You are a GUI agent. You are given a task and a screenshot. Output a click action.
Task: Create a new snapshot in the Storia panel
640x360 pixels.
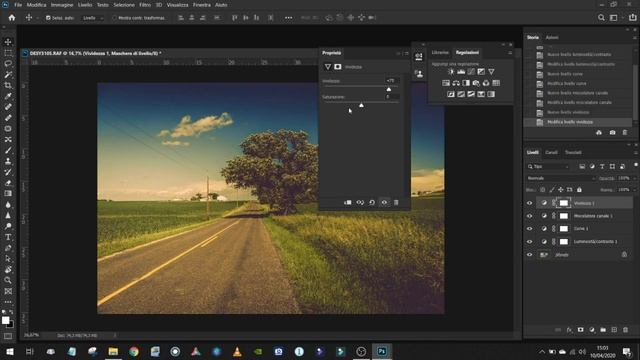(613, 133)
